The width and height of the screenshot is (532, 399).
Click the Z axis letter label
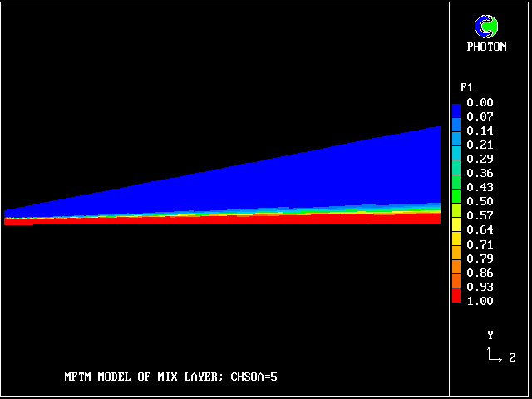click(x=512, y=357)
